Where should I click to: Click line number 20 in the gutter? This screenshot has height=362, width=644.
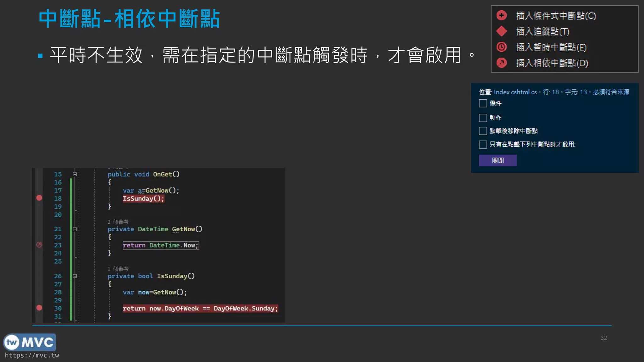(58, 215)
